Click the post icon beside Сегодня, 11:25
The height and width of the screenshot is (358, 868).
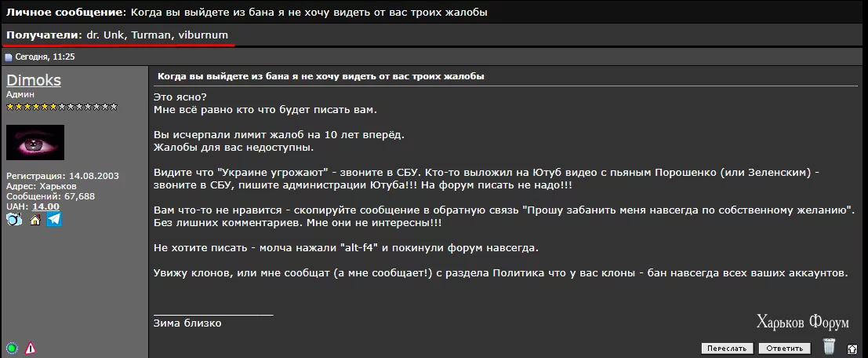[x=9, y=57]
